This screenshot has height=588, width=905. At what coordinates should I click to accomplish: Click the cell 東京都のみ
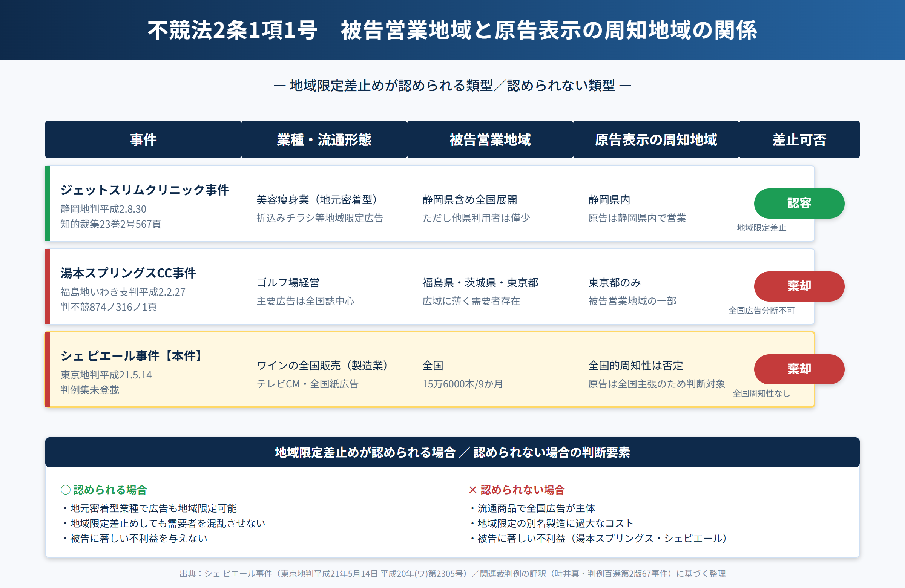pyautogui.click(x=615, y=282)
